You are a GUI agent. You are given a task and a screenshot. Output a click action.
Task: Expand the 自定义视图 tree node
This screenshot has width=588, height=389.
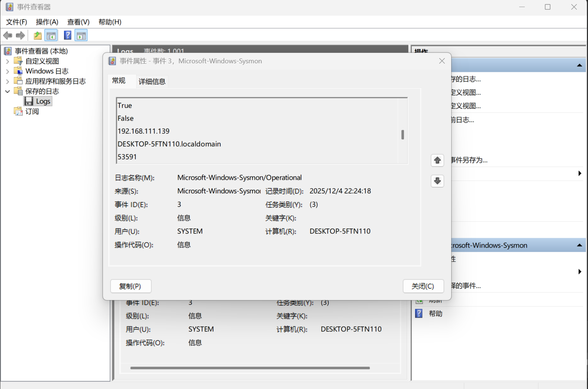tap(7, 61)
